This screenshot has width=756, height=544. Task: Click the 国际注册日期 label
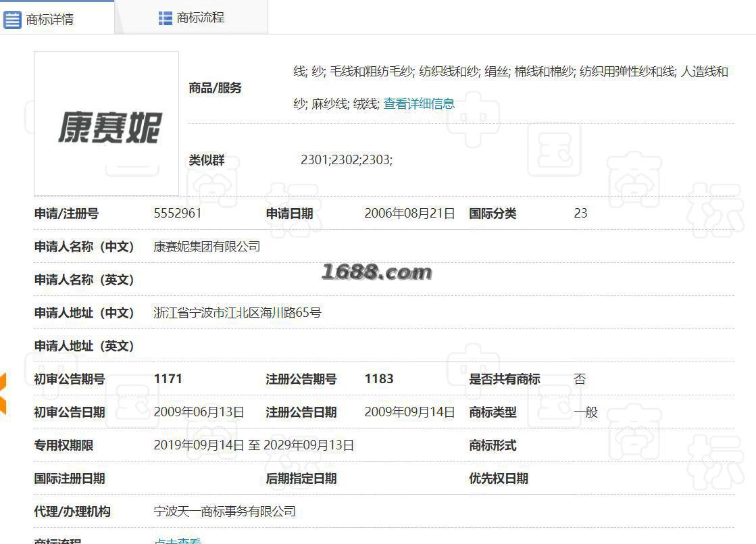pos(70,478)
